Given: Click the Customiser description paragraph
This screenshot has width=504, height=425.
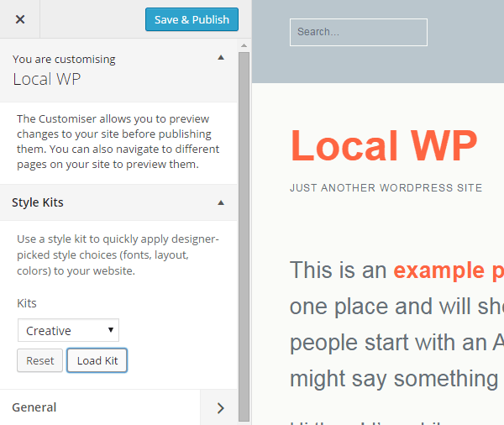Looking at the screenshot, I should pos(118,141).
